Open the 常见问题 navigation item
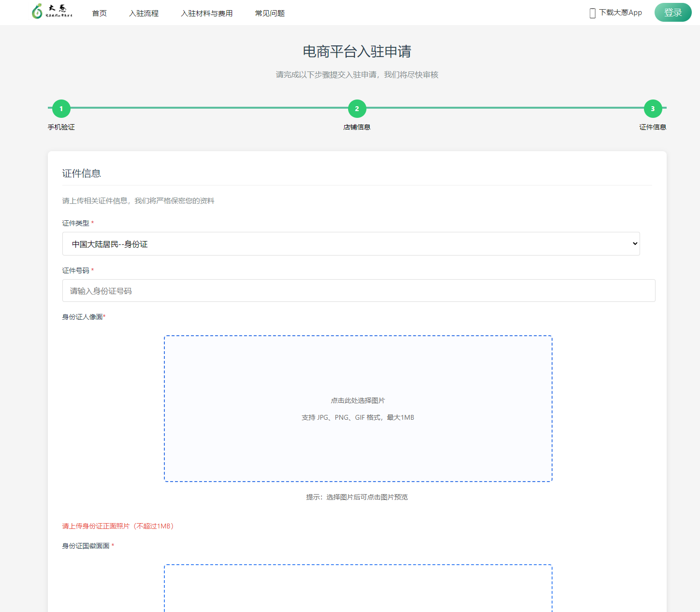Screen dimensions: 700x612 click(270, 14)
